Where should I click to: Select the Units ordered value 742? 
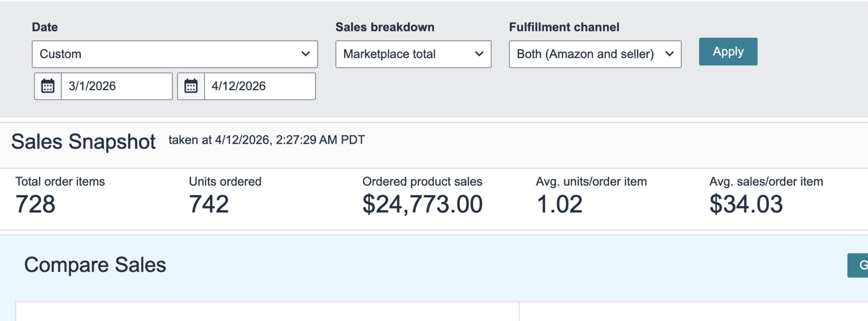point(209,204)
